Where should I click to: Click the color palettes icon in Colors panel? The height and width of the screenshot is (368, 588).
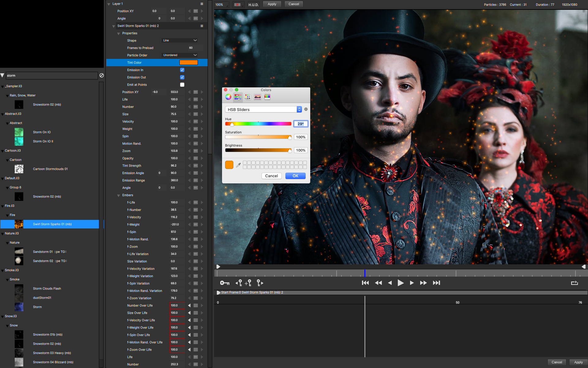click(x=248, y=97)
